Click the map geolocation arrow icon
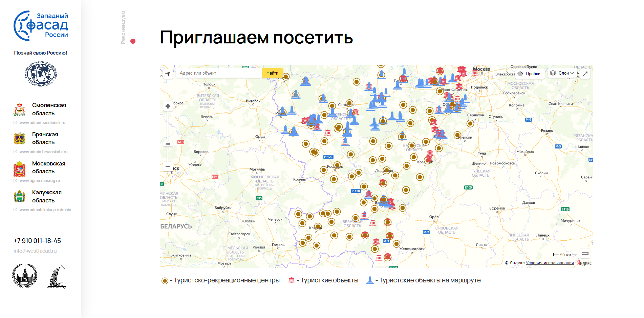Image resolution: width=644 pixels, height=318 pixels. pos(168,74)
